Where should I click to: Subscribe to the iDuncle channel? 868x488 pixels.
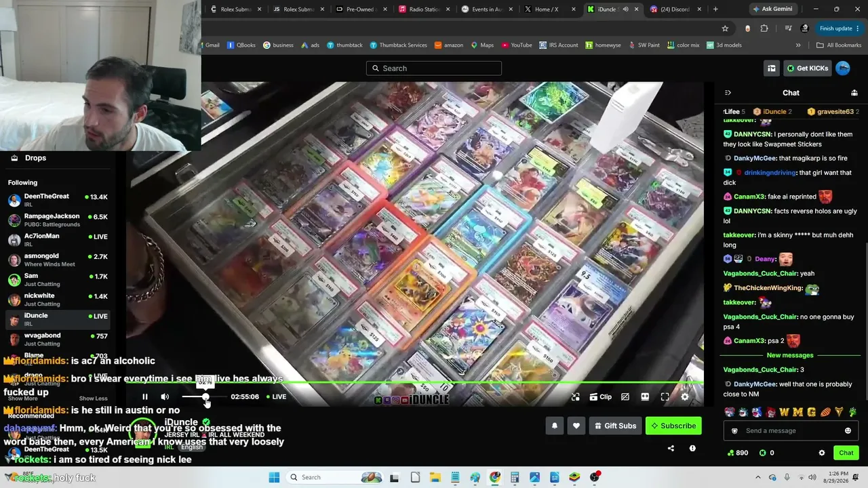point(673,426)
